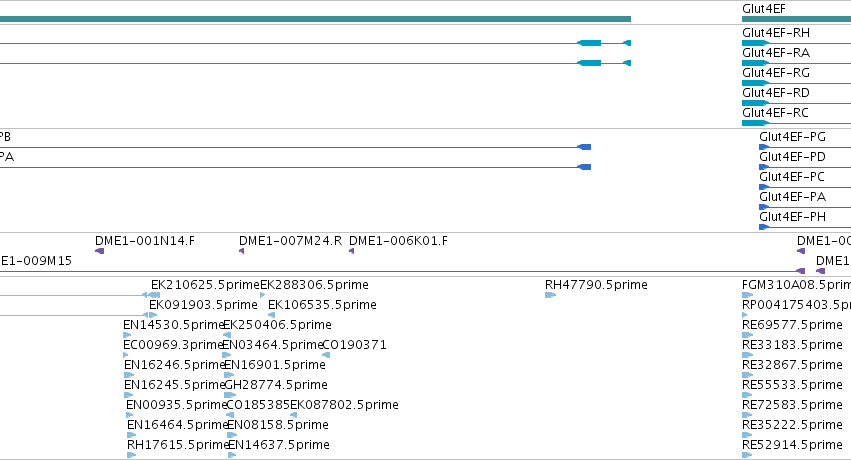
Task: Select the EN14637.5prime EST
Action: pyautogui.click(x=278, y=445)
